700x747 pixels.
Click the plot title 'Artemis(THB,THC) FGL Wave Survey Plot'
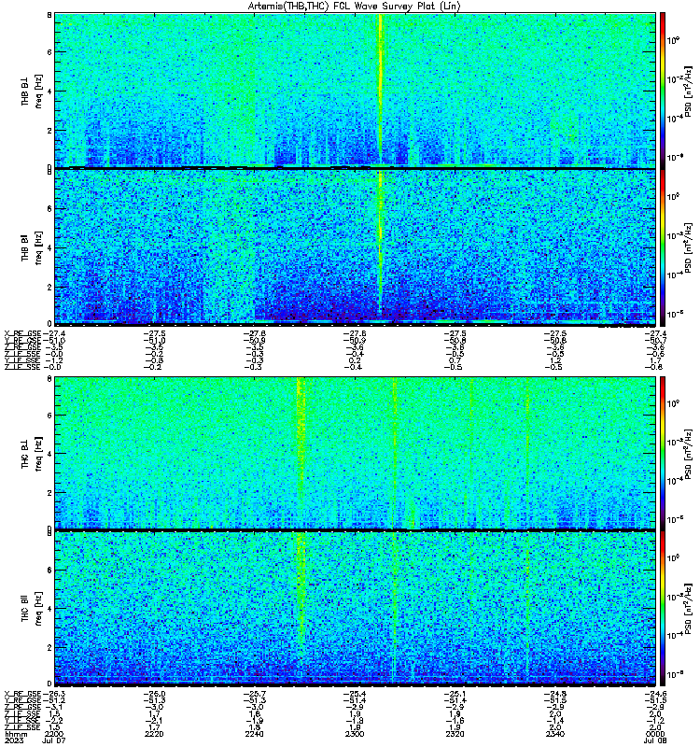coord(354,7)
